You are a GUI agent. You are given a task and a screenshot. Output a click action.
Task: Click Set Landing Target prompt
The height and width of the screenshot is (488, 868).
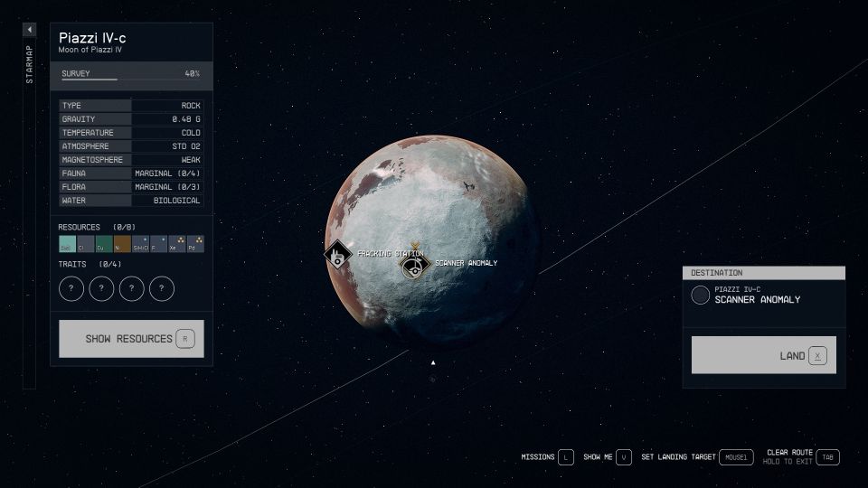(x=678, y=457)
